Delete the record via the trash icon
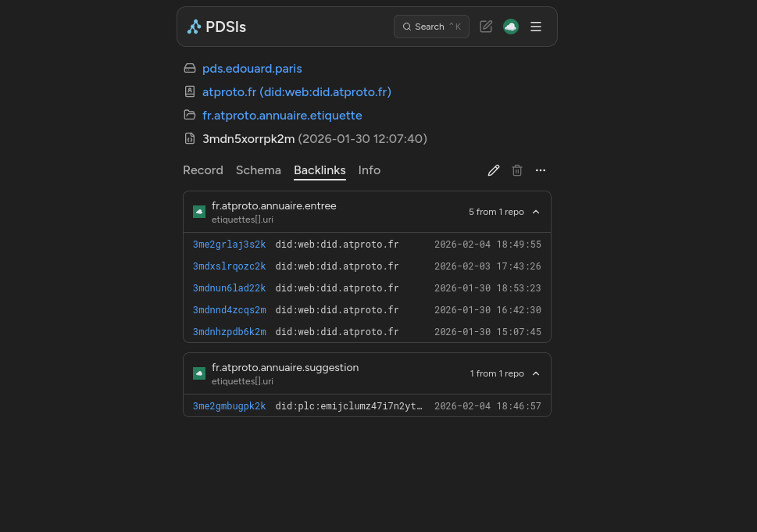Screen dimensions: 757x532 coord(517,170)
